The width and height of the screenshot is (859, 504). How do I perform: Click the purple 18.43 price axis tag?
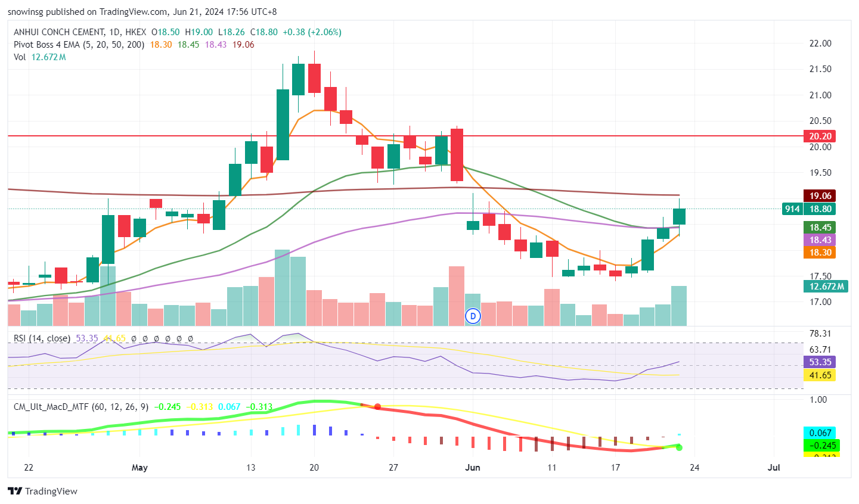coord(820,240)
